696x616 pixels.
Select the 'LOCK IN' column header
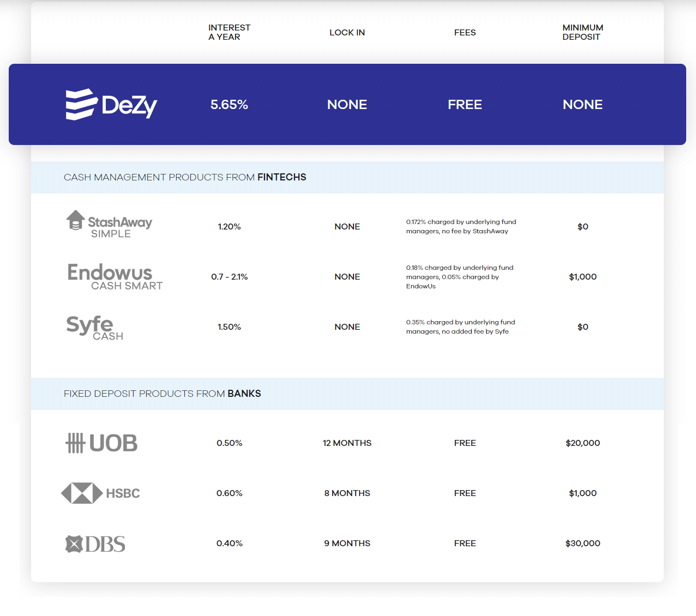click(347, 33)
